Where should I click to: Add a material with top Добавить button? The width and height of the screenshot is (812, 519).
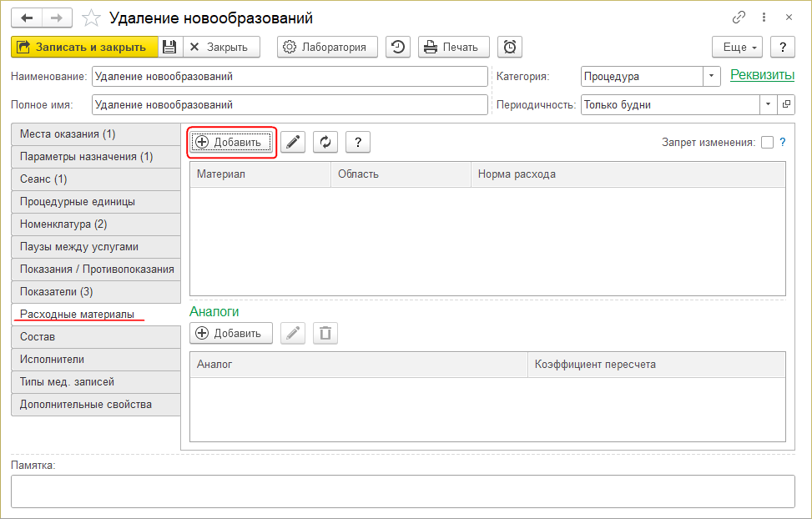[x=231, y=143]
